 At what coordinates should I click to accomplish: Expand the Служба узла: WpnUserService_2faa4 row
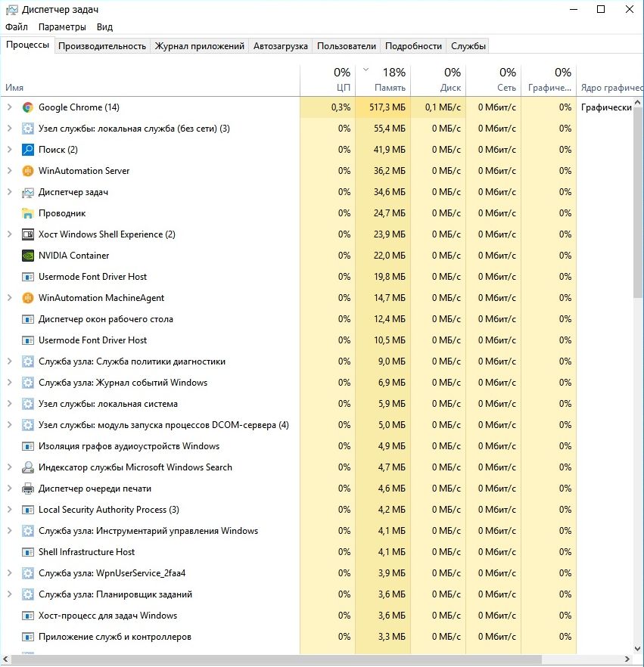(x=9, y=573)
